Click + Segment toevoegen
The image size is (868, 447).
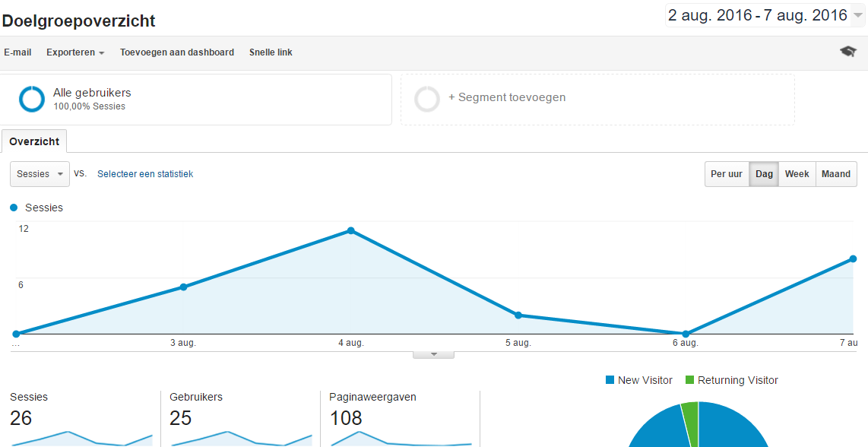point(507,97)
